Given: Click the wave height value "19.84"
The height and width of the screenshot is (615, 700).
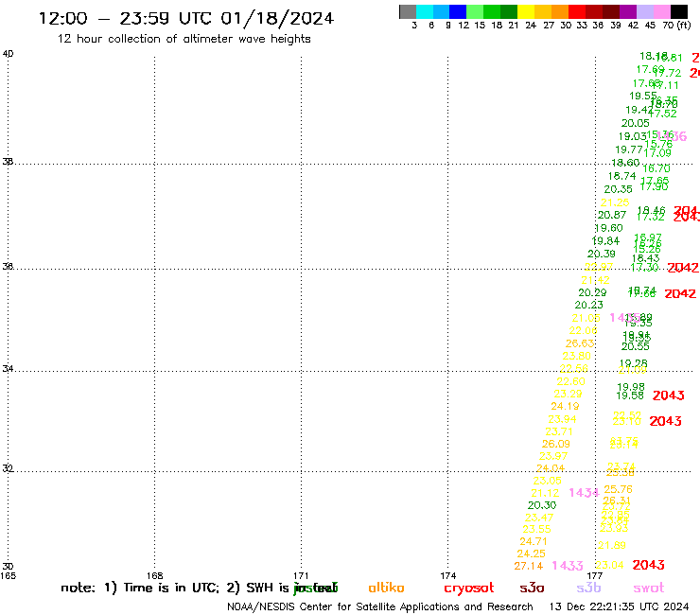Looking at the screenshot, I should click(x=605, y=241).
